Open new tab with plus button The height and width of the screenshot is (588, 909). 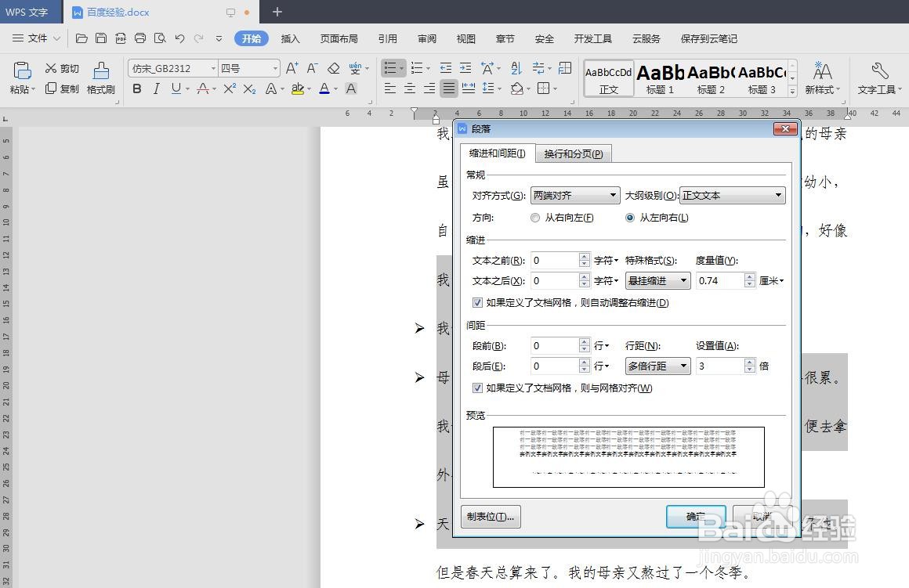tap(277, 12)
